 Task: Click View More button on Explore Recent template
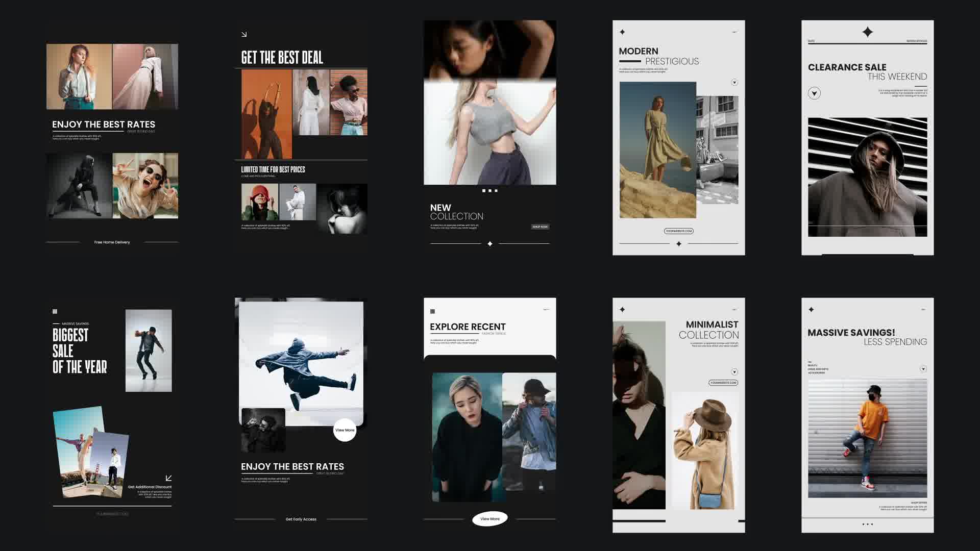tap(489, 518)
